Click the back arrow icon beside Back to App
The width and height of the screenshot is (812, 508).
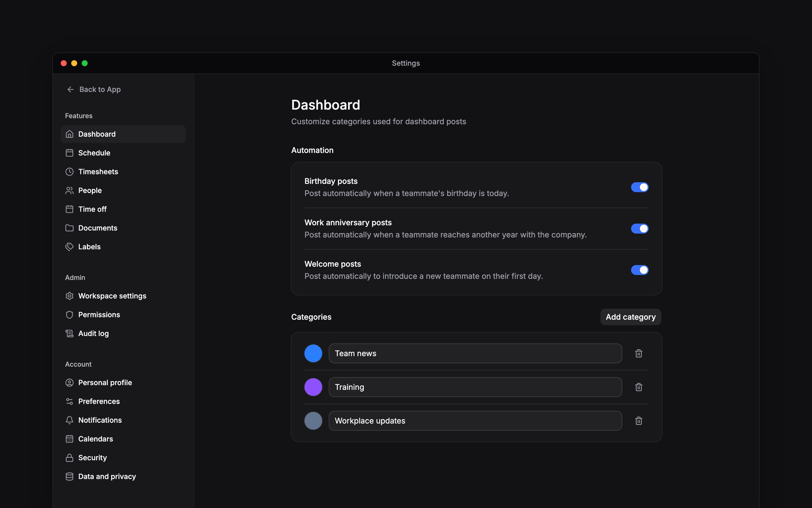pyautogui.click(x=70, y=89)
